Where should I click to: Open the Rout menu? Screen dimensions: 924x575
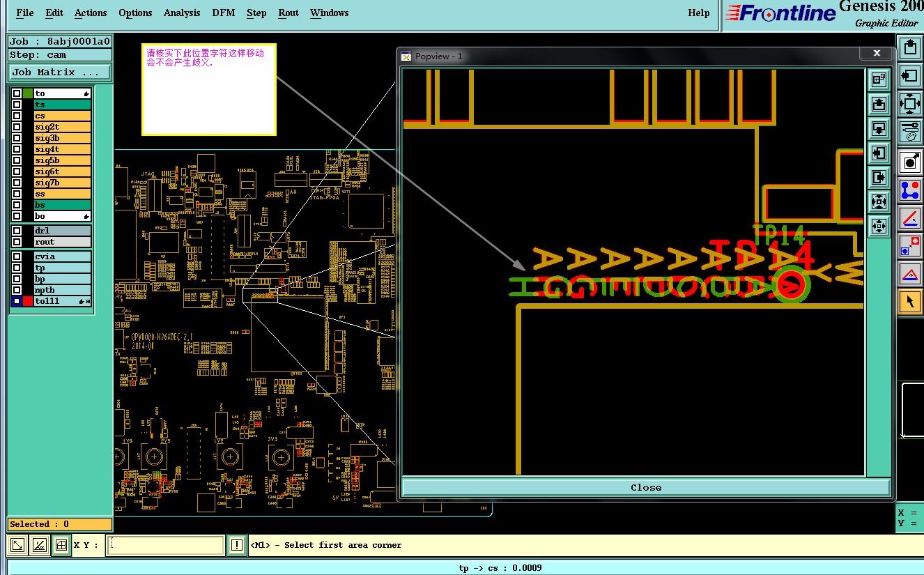click(288, 13)
